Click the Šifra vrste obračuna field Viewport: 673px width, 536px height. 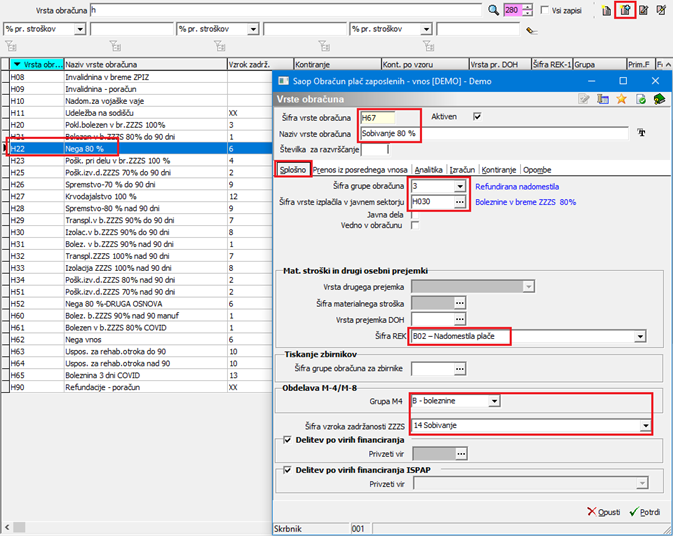point(378,118)
